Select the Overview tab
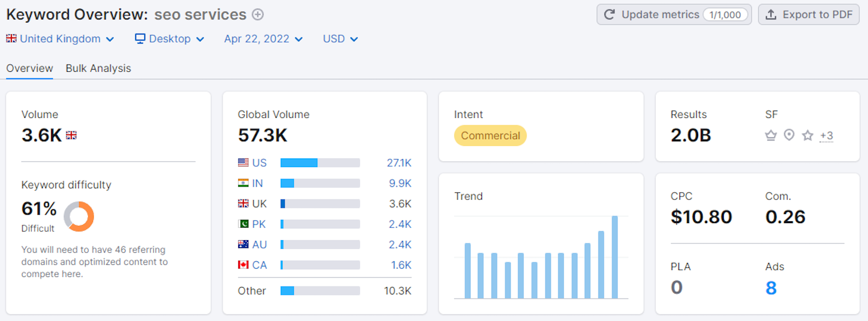The height and width of the screenshot is (321, 868). click(29, 68)
